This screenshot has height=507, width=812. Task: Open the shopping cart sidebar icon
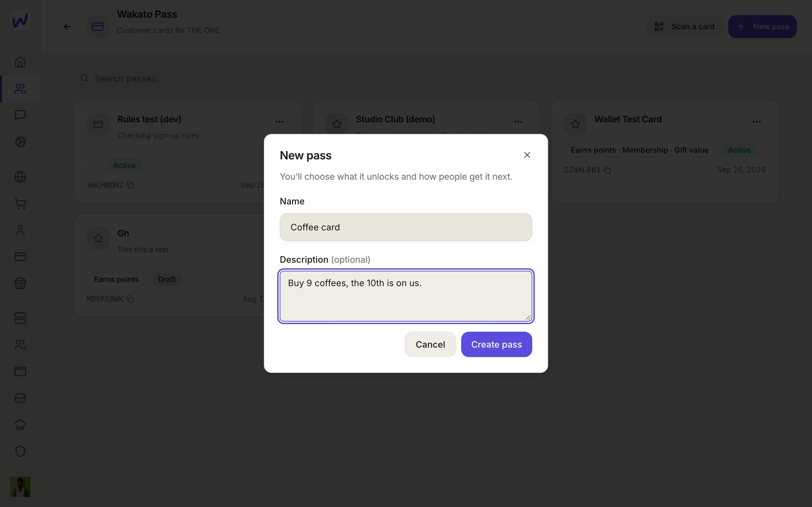[20, 203]
